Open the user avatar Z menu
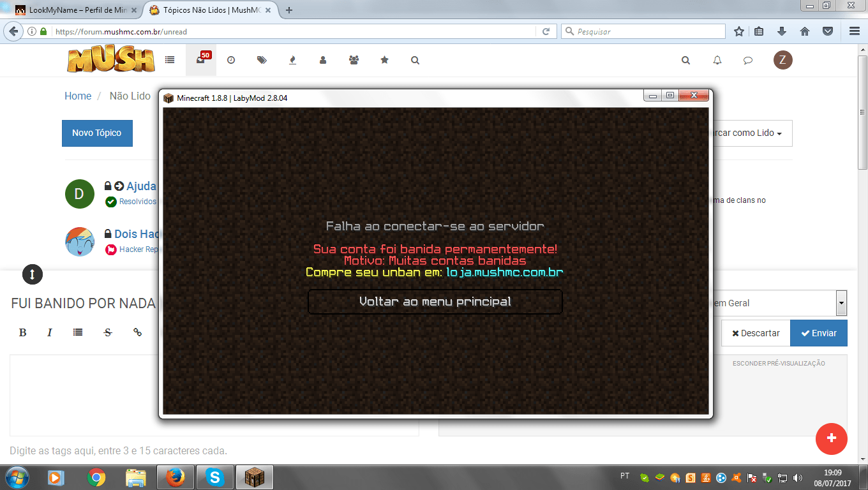Screen dimensions: 868x490 (x=782, y=60)
